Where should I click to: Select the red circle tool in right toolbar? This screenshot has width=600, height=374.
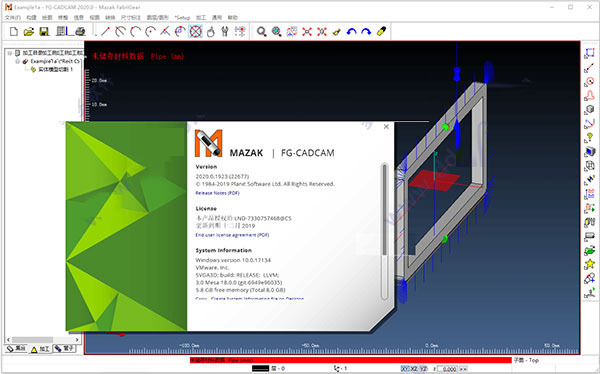point(589,82)
